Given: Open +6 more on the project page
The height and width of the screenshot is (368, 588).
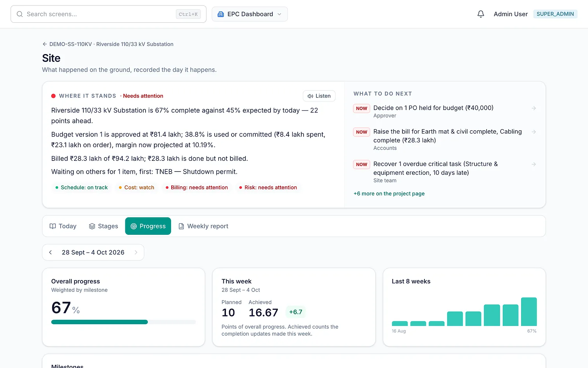Looking at the screenshot, I should tap(389, 194).
